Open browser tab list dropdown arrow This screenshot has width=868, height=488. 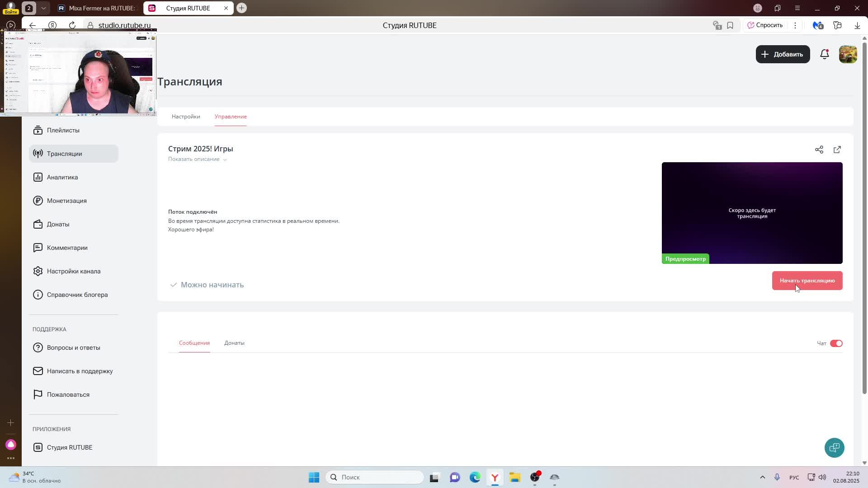click(43, 8)
